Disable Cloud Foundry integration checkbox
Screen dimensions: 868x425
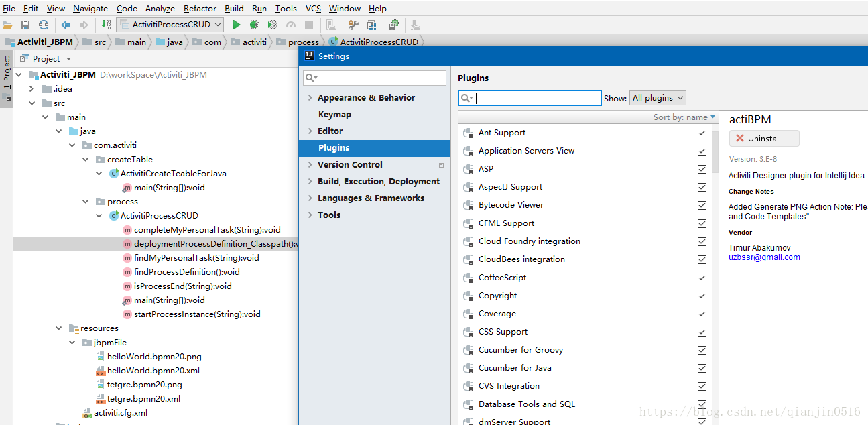click(702, 241)
